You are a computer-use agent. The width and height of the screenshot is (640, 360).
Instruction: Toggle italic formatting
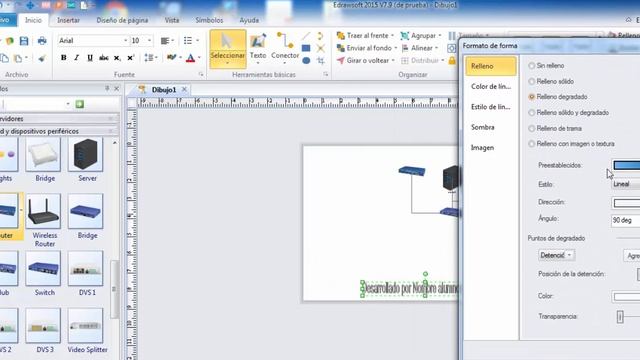[x=76, y=58]
